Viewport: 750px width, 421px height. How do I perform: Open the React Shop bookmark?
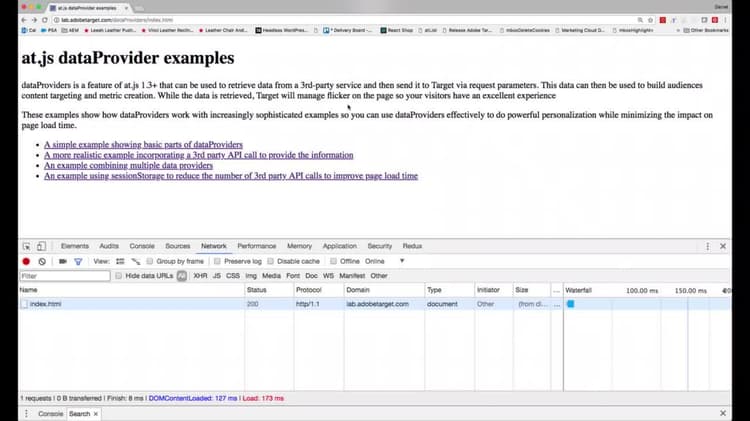(x=397, y=30)
